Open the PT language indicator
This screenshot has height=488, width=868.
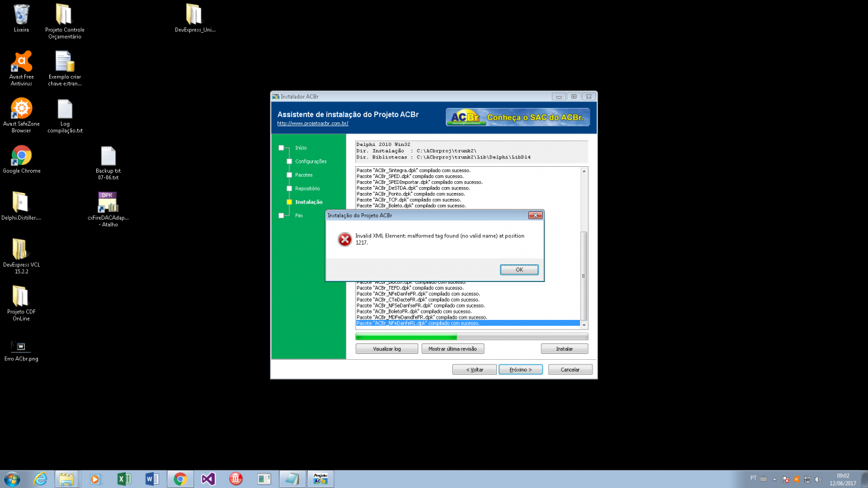(x=753, y=478)
